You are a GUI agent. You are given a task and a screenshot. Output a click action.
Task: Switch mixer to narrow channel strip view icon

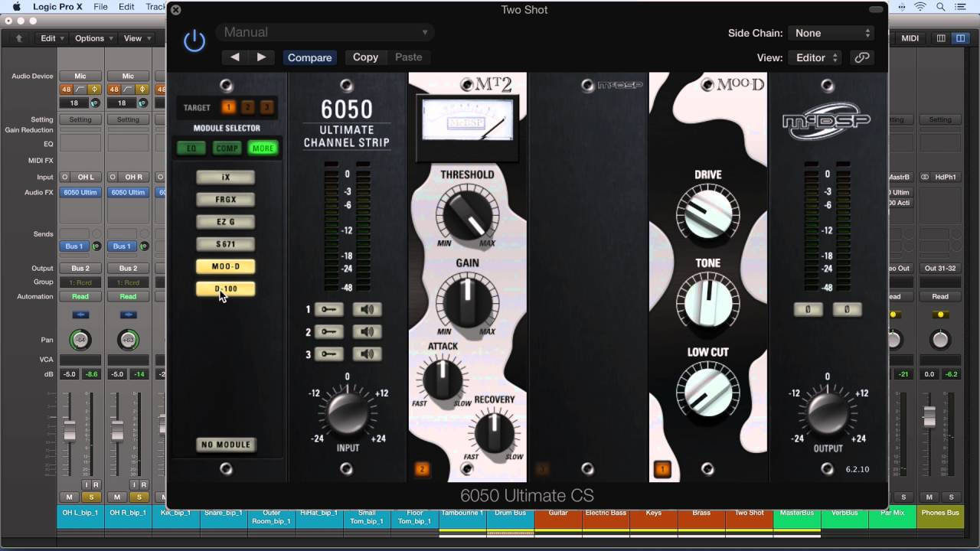[941, 38]
